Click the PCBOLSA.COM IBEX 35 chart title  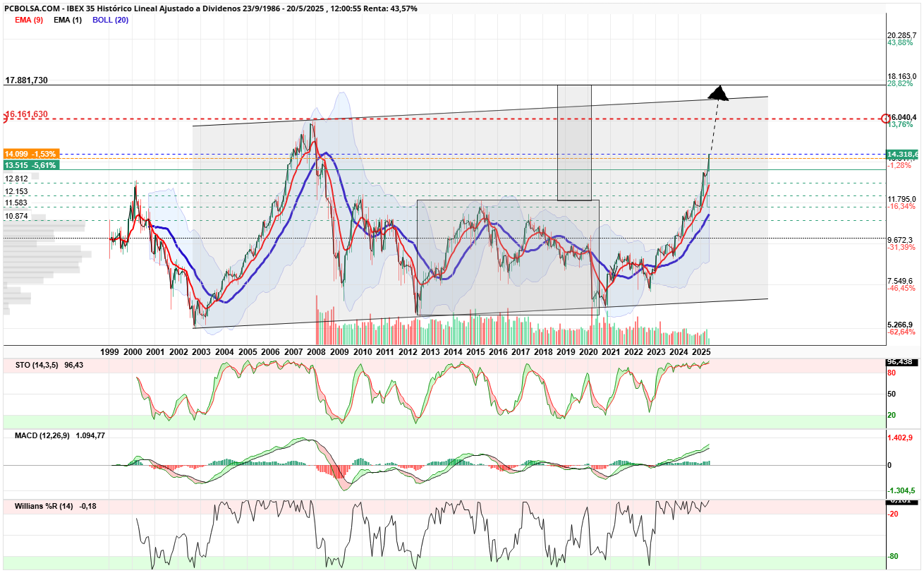coord(210,8)
